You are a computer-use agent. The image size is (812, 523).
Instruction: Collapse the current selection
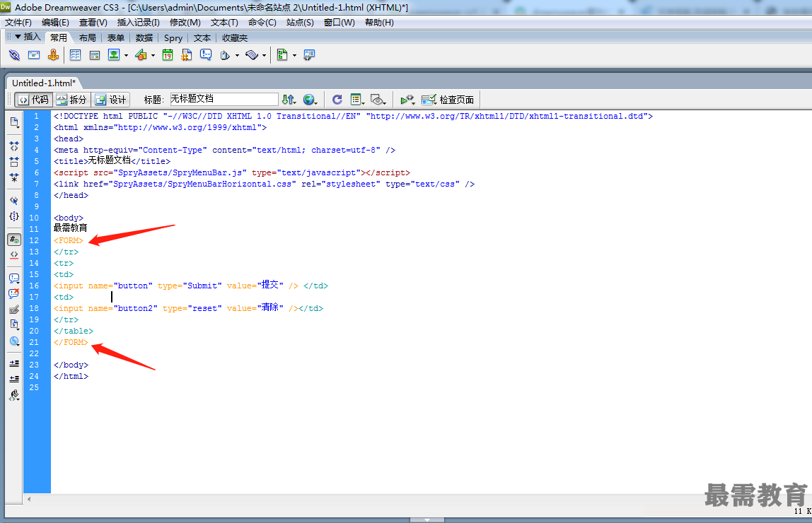14,162
